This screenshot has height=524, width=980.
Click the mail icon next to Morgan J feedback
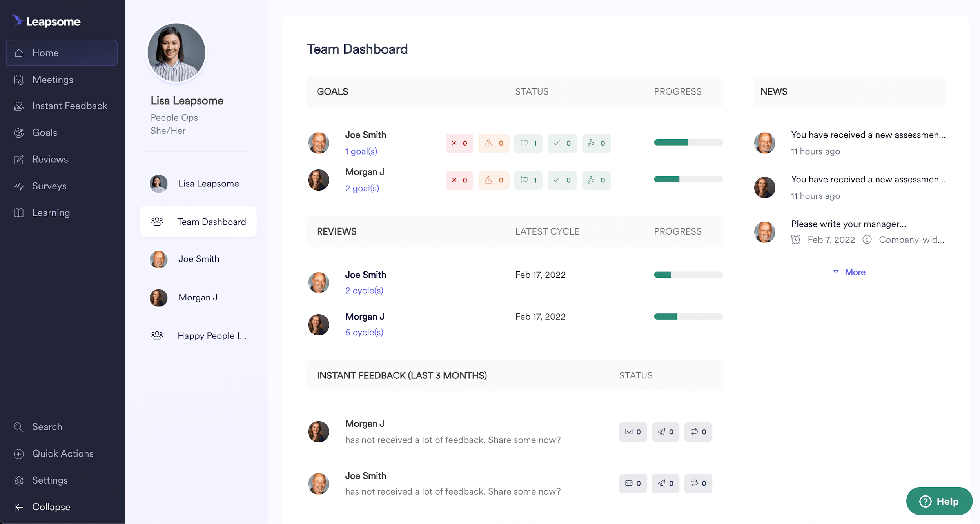[x=633, y=432]
